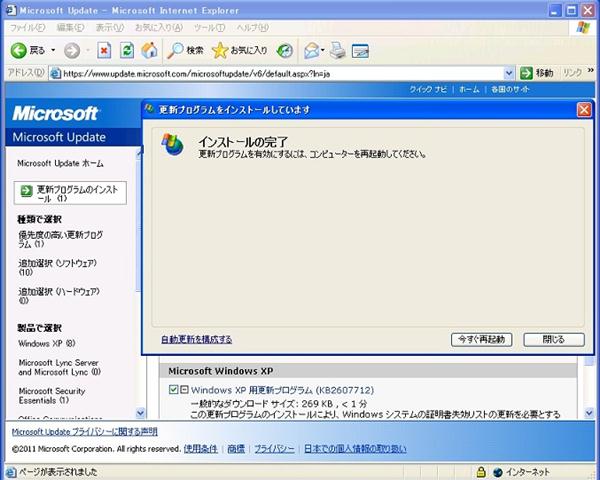Click the URL address input field

(x=282, y=73)
